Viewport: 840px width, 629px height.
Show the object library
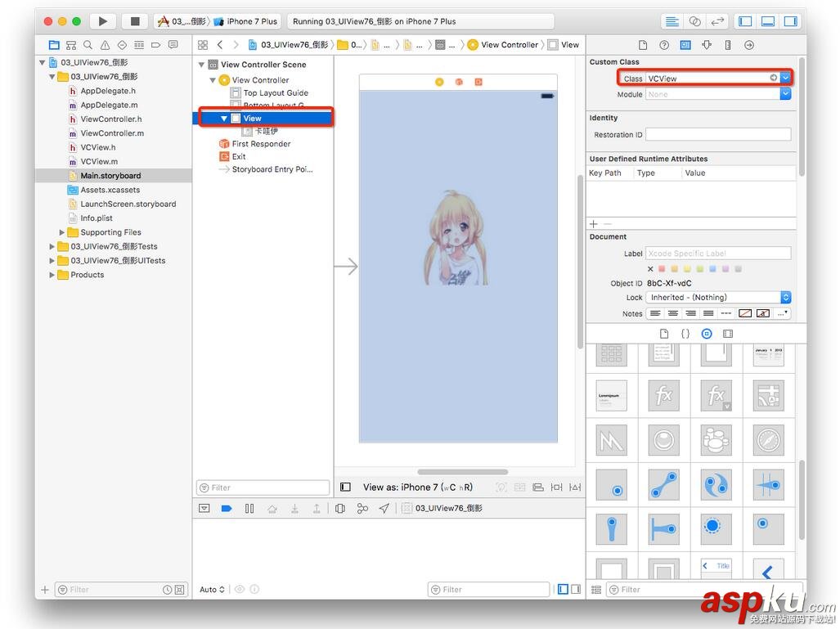tap(707, 334)
